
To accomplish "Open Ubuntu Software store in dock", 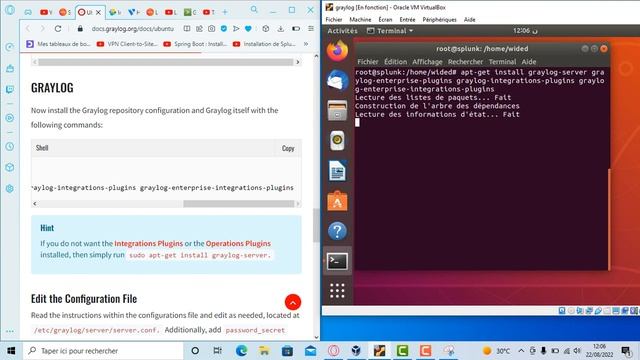I will coord(337,201).
